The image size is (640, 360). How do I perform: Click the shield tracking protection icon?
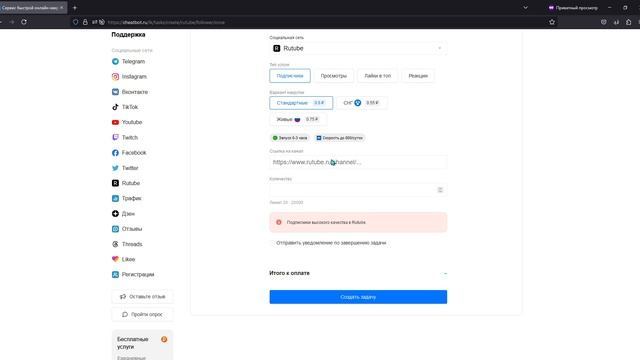pos(76,22)
